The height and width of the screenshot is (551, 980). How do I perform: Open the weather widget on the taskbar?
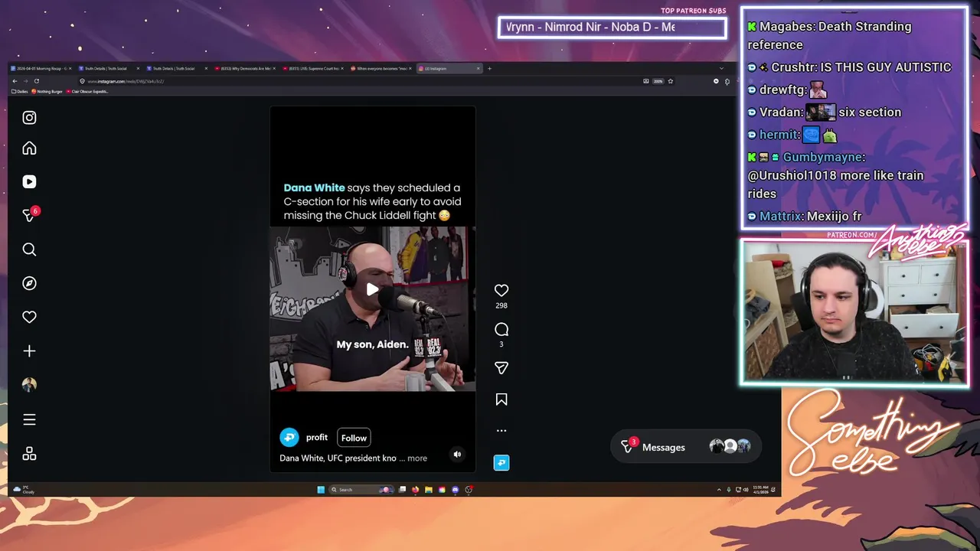pyautogui.click(x=24, y=490)
